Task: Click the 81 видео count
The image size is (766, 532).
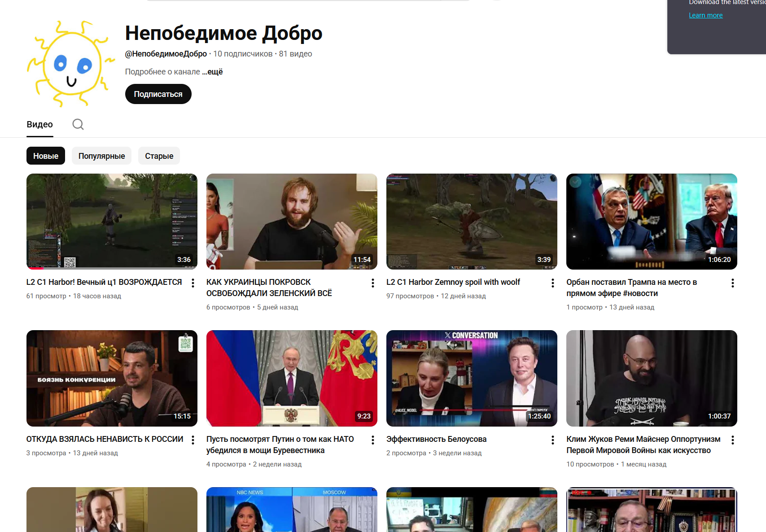Action: click(295, 54)
